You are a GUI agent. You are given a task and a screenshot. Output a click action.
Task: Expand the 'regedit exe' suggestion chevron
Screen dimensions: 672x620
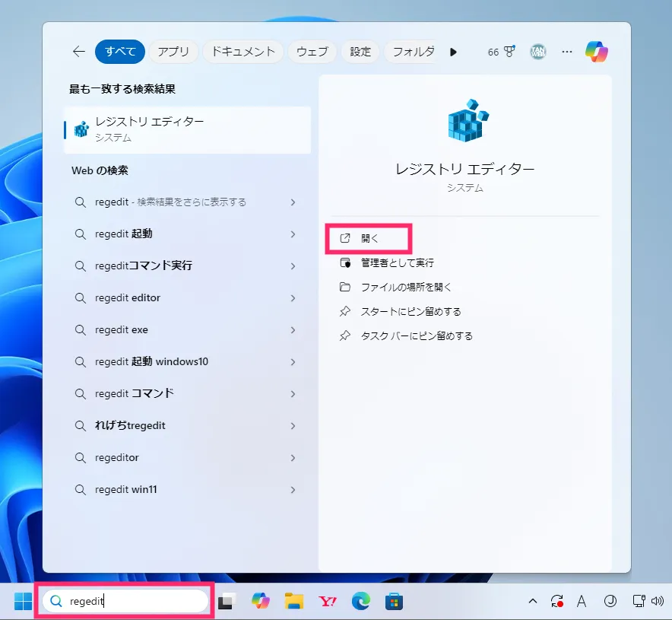(x=293, y=330)
